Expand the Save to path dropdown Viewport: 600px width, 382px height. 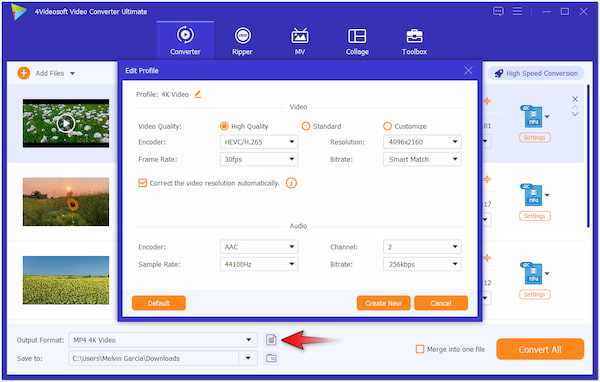click(248, 358)
